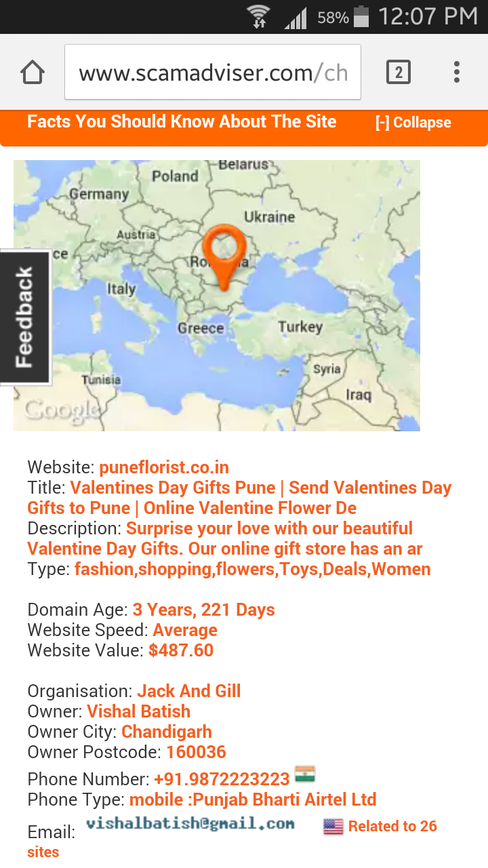
Task: Collapse the Facts section
Action: [x=413, y=123]
